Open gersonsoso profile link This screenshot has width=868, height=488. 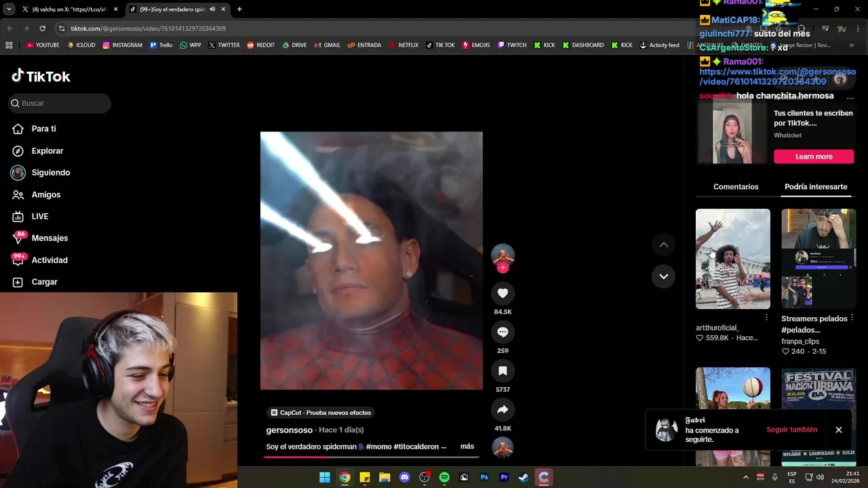(x=290, y=430)
